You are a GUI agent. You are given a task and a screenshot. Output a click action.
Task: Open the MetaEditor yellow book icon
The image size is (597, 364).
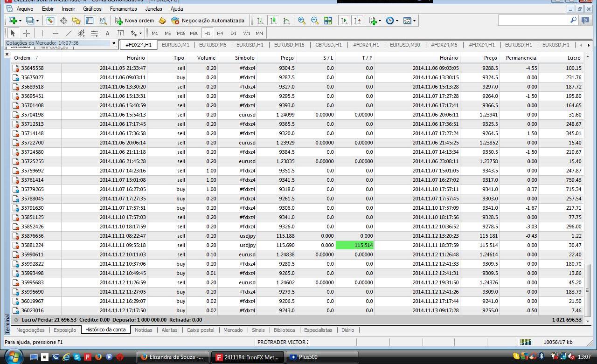pos(162,21)
